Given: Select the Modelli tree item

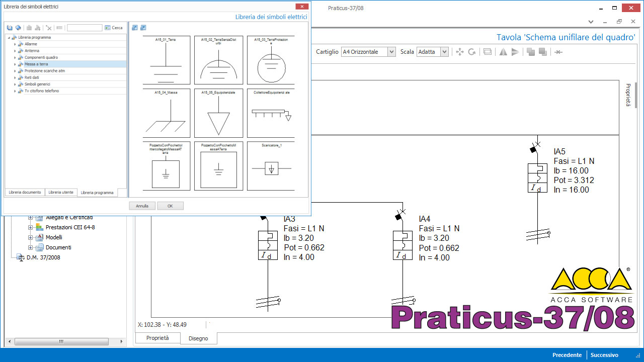Looking at the screenshot, I should click(x=54, y=237).
